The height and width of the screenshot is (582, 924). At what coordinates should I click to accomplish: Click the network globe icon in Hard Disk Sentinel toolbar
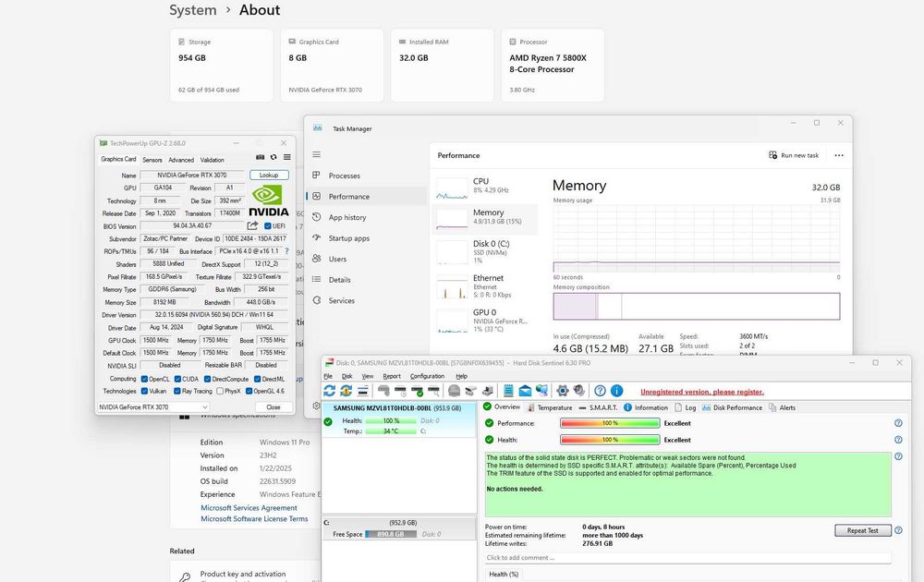541,391
